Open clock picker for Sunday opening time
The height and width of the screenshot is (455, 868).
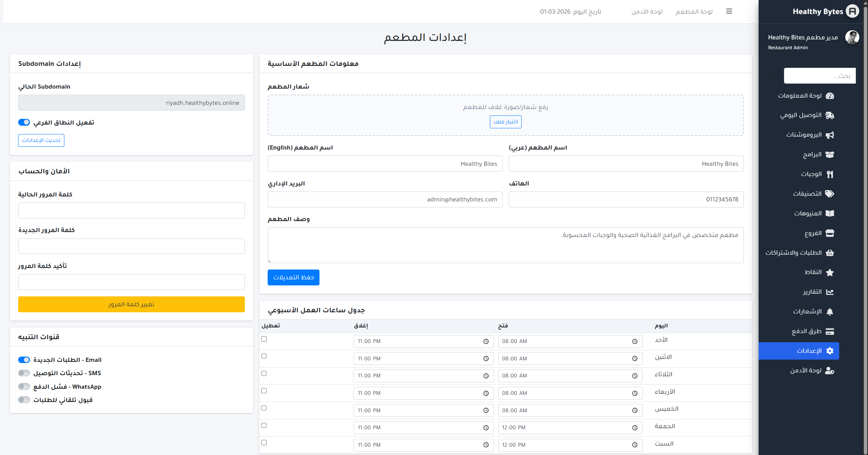634,341
